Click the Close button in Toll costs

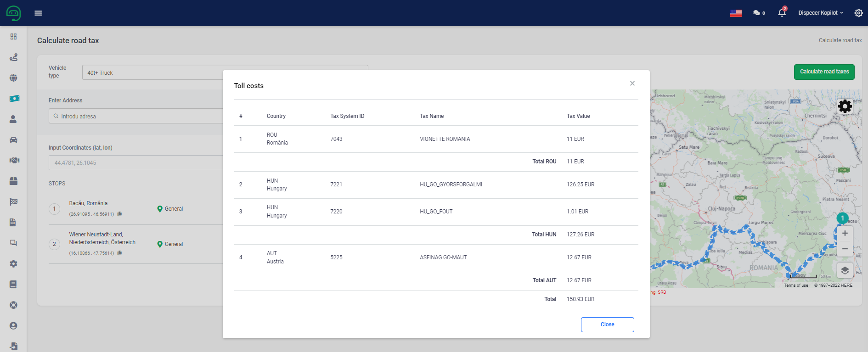[607, 324]
